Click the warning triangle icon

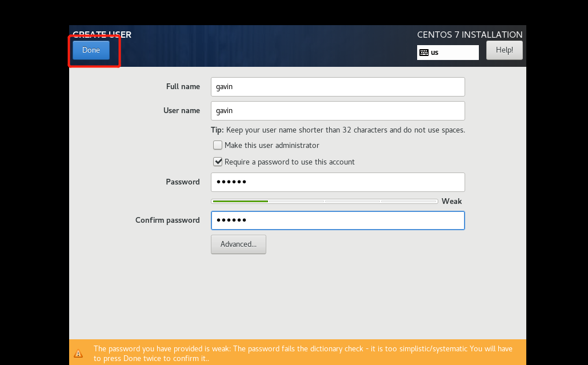pos(78,354)
